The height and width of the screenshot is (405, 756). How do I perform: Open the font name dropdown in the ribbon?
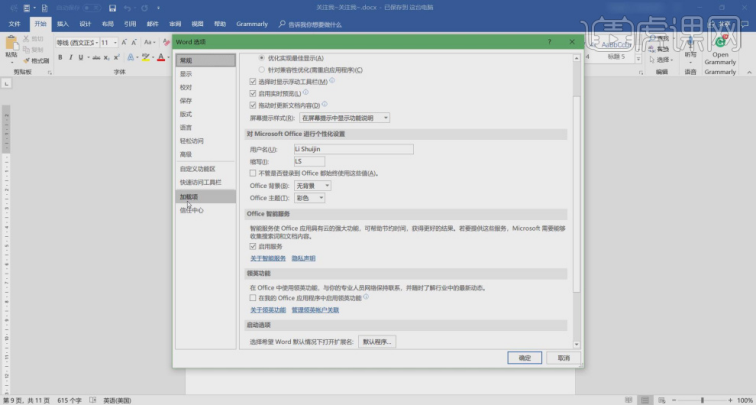(96, 42)
